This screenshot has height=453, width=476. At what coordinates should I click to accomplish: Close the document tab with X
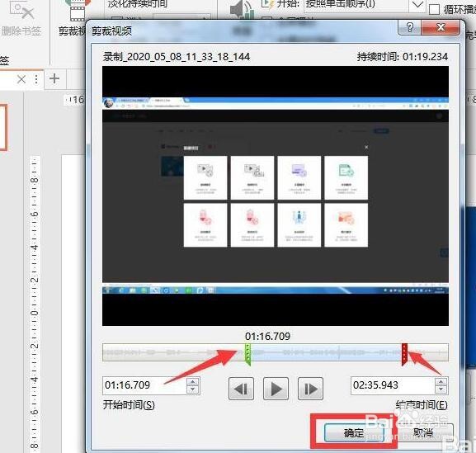pyautogui.click(x=21, y=79)
